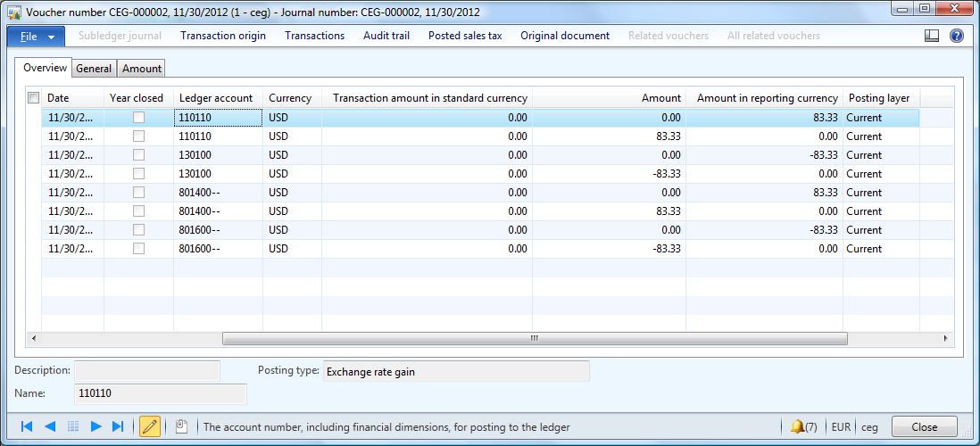The width and height of the screenshot is (980, 446).
Task: Jump to the last record
Action: pos(118,426)
